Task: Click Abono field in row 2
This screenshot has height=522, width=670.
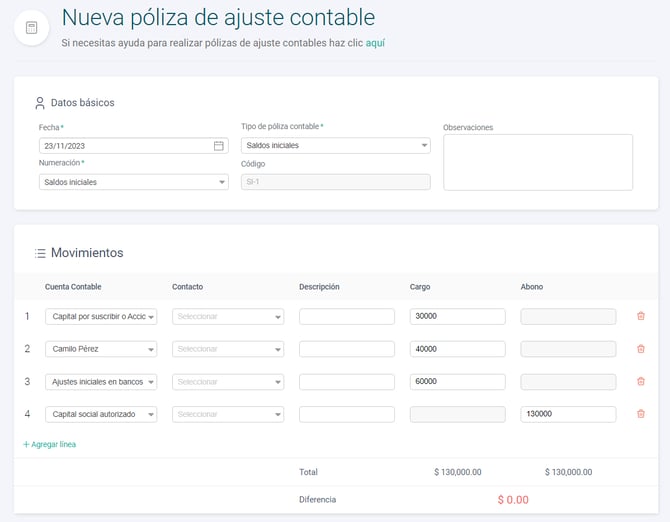Action: (568, 349)
